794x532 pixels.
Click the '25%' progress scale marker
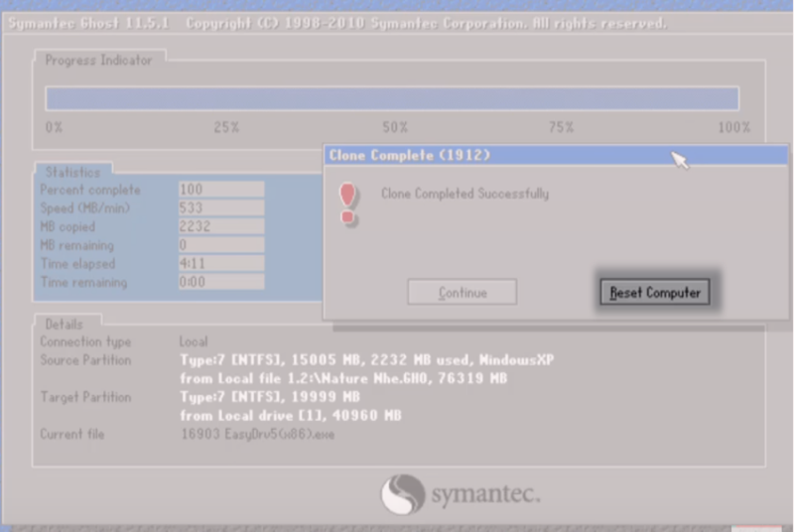[226, 127]
